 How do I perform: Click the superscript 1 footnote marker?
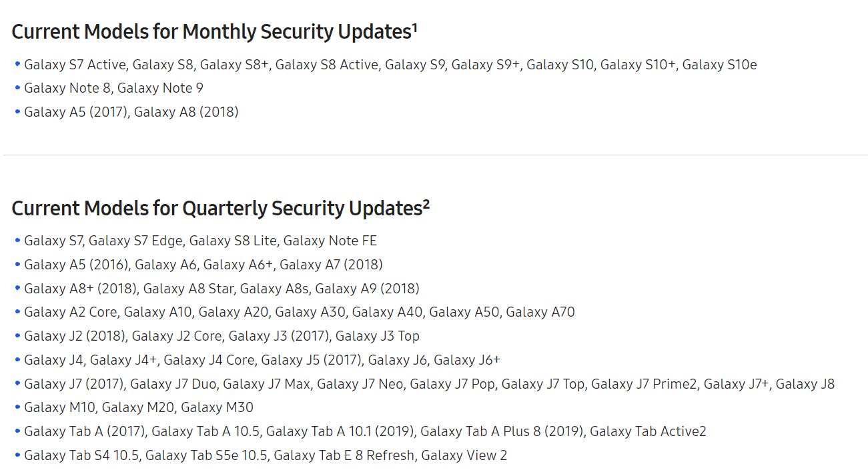click(x=414, y=27)
